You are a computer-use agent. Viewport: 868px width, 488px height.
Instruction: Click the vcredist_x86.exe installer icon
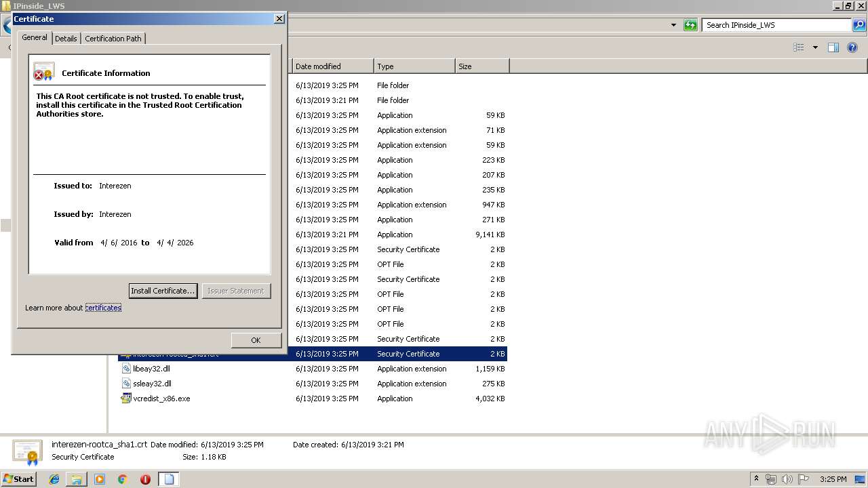pyautogui.click(x=126, y=399)
